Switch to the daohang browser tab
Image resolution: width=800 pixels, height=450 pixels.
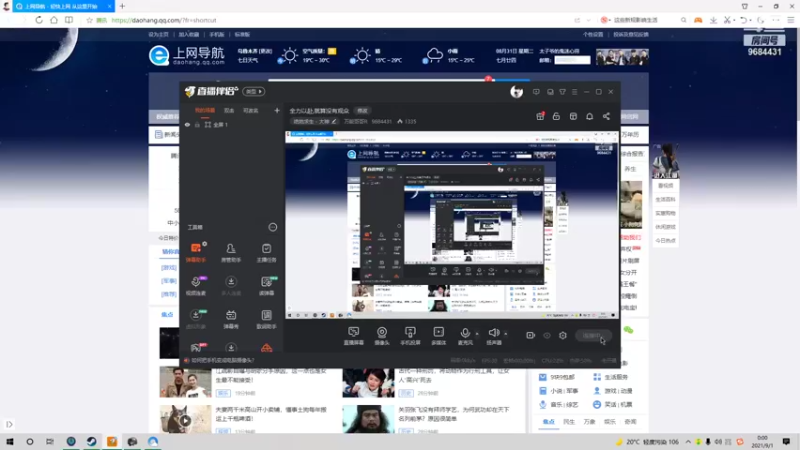point(61,6)
